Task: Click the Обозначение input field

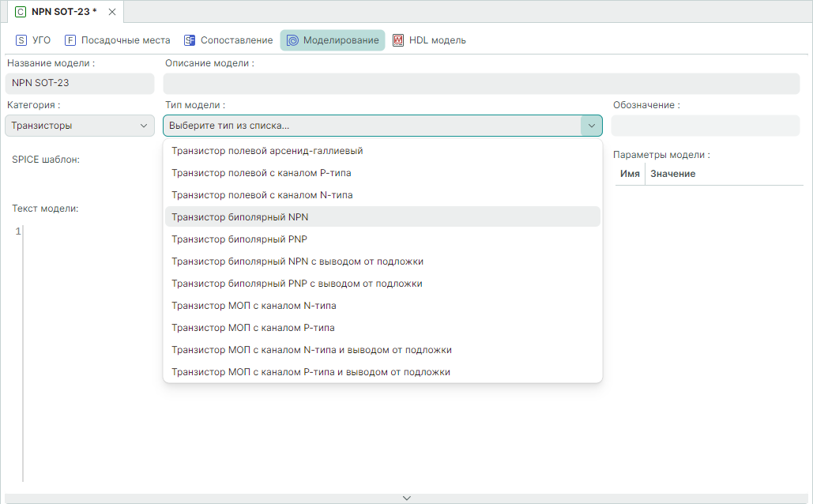Action: pyautogui.click(x=705, y=126)
